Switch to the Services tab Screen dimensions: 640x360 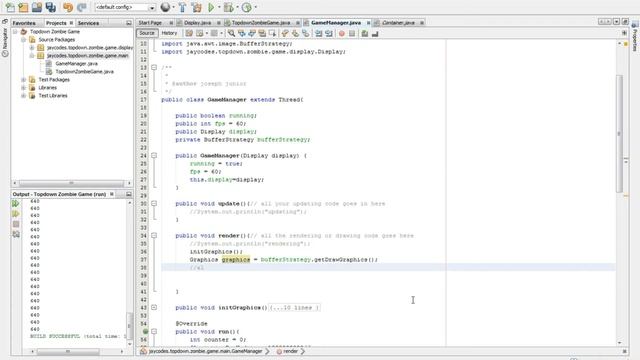pyautogui.click(x=88, y=23)
